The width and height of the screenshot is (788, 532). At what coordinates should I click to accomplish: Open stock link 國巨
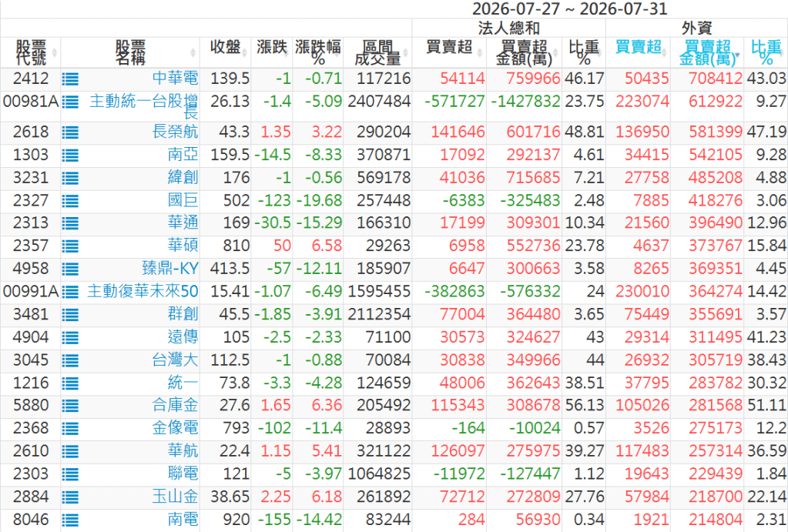tap(183, 200)
